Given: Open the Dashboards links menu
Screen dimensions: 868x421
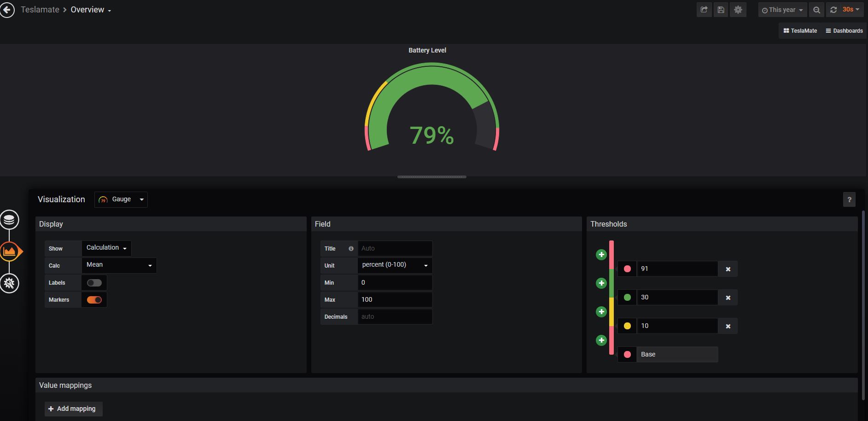Looking at the screenshot, I should coord(844,31).
